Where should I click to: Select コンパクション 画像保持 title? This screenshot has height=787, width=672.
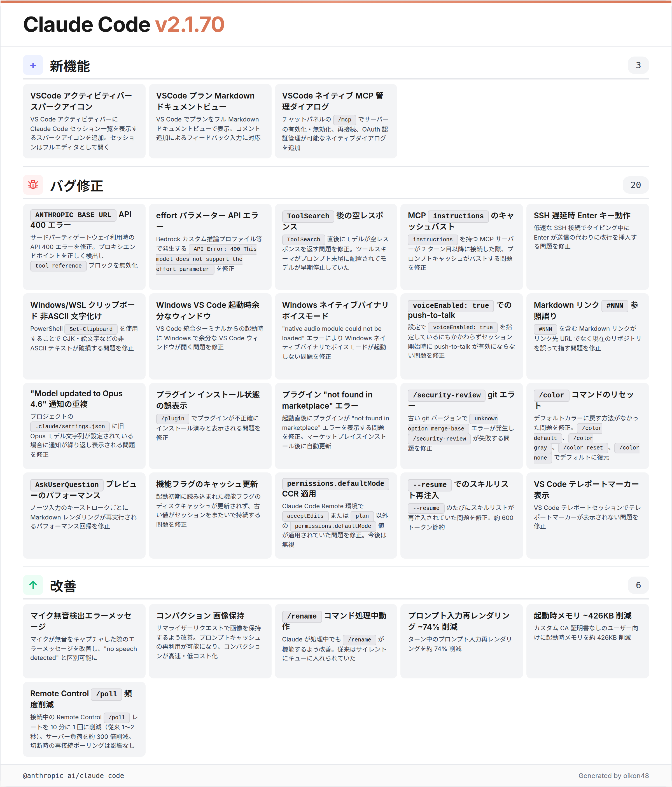200,616
